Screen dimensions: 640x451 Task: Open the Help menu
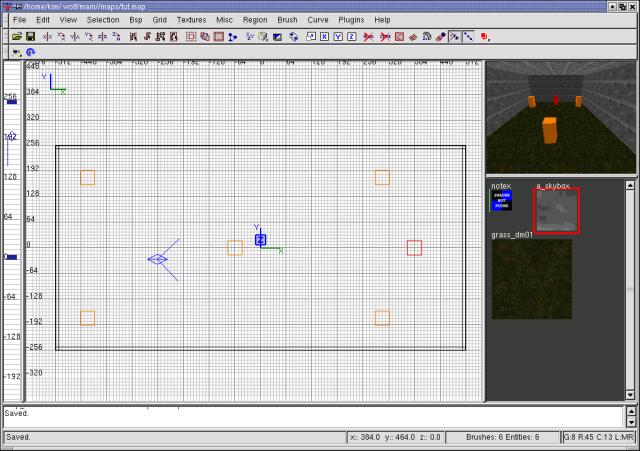click(x=382, y=20)
